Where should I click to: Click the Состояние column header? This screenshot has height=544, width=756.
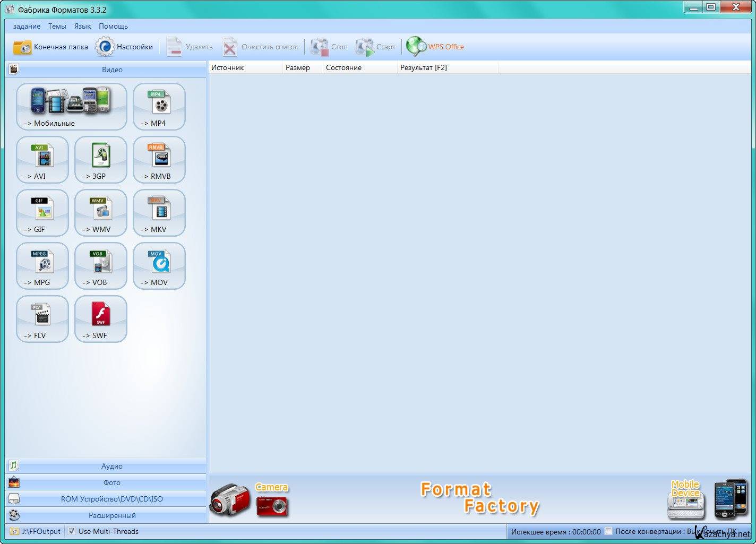pyautogui.click(x=360, y=67)
